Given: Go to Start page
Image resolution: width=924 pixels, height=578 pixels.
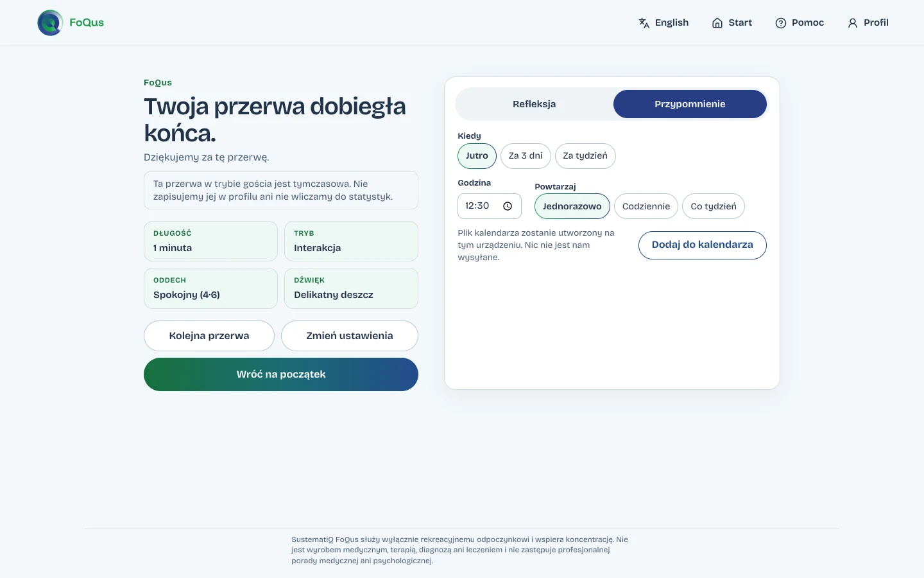Looking at the screenshot, I should pyautogui.click(x=732, y=23).
